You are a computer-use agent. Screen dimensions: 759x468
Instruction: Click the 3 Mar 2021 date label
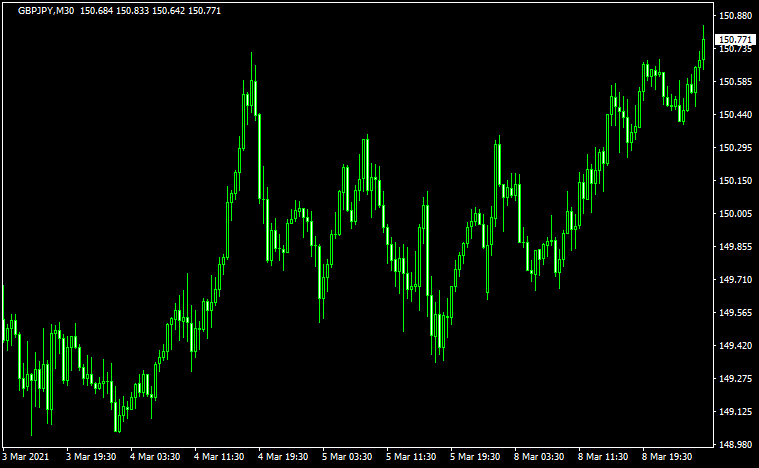click(x=28, y=457)
